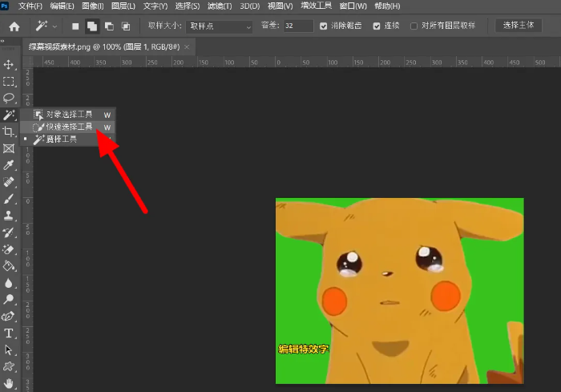Close the 绿幕视频素材.png document tab
Image resolution: width=561 pixels, height=392 pixels.
point(187,47)
